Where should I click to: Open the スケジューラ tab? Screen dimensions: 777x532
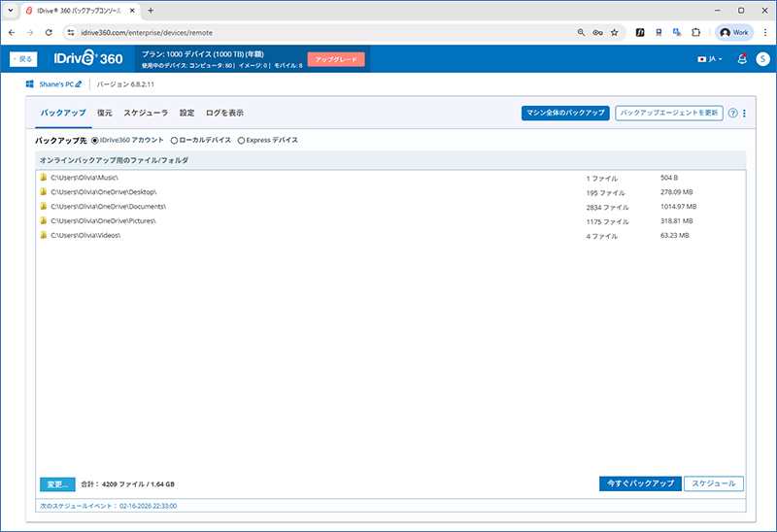(146, 113)
